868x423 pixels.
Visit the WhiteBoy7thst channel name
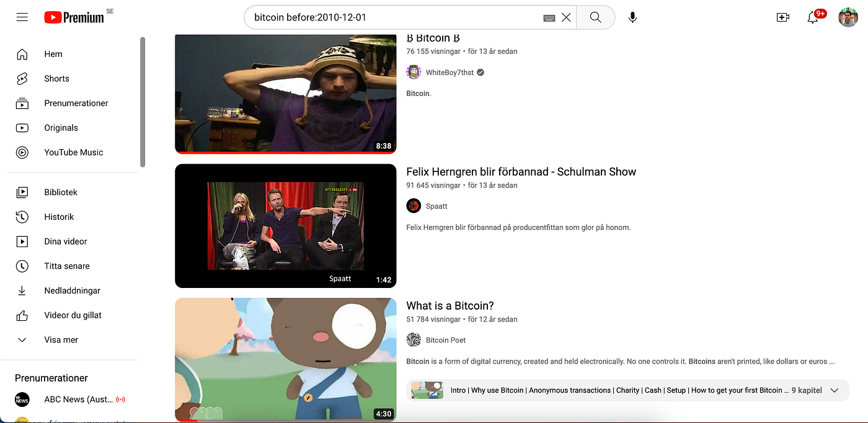[x=449, y=72]
